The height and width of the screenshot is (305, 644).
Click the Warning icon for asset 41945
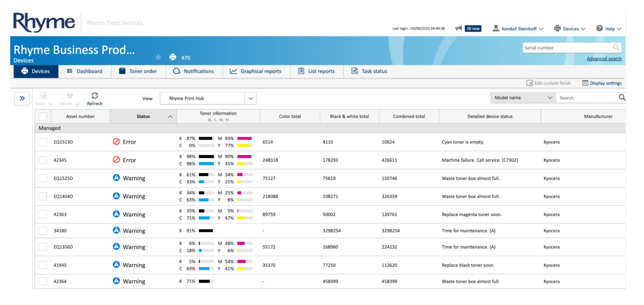[x=116, y=264]
